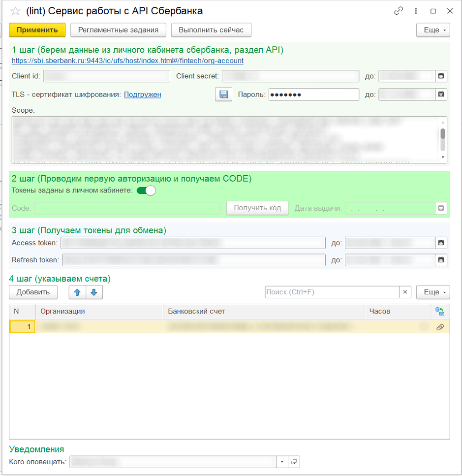
Task: Open calendar for Refresh token expiry
Action: click(441, 260)
